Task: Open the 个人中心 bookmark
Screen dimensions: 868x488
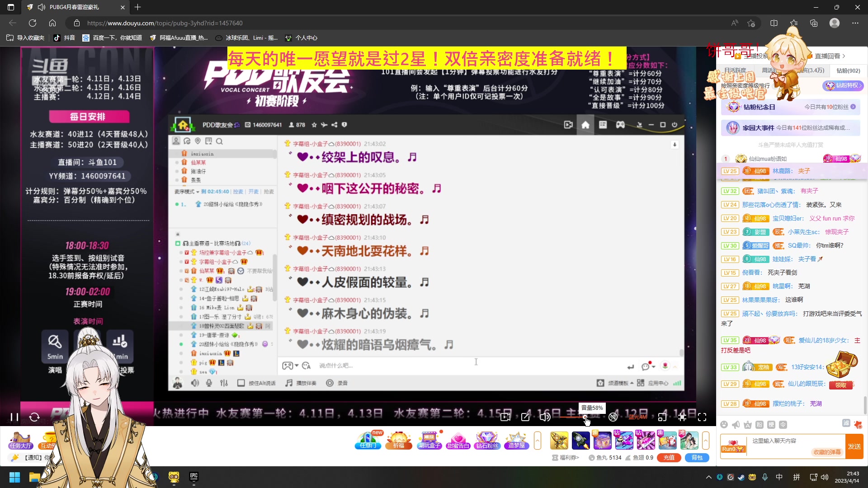Action: (301, 38)
